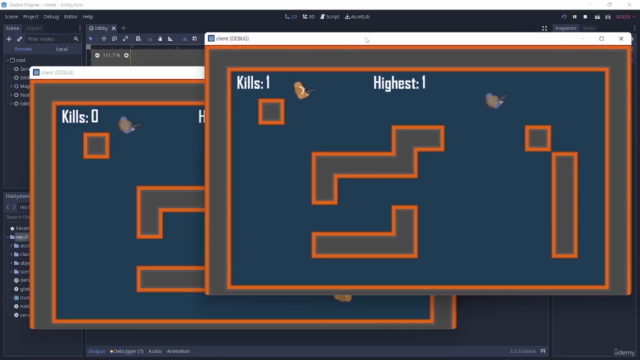Select the Select Mode arrow tool
640x360 pixels.
(x=91, y=39)
